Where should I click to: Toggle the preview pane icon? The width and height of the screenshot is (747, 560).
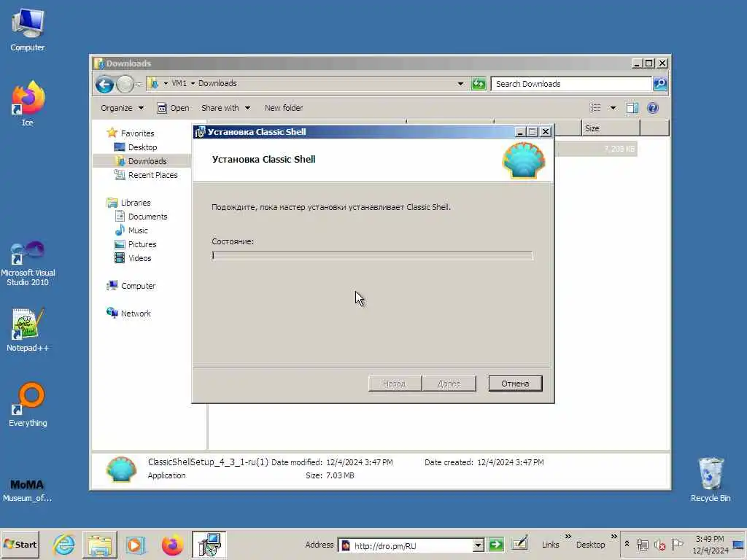[x=632, y=108]
